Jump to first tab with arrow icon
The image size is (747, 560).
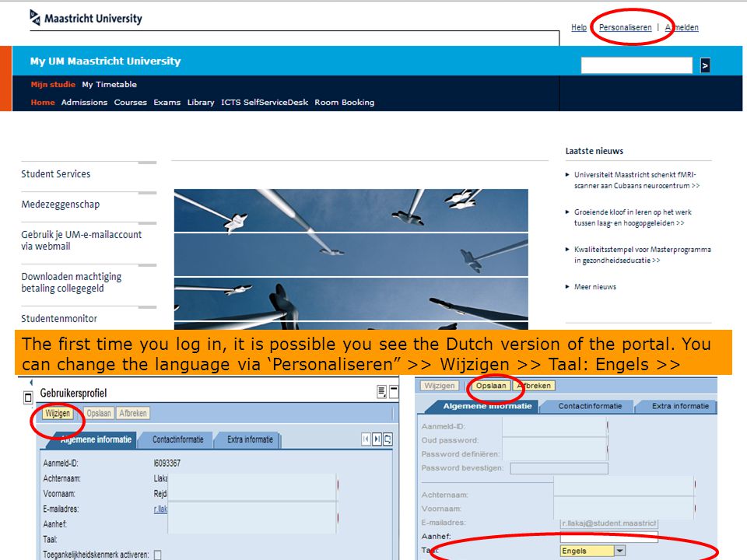click(x=366, y=439)
